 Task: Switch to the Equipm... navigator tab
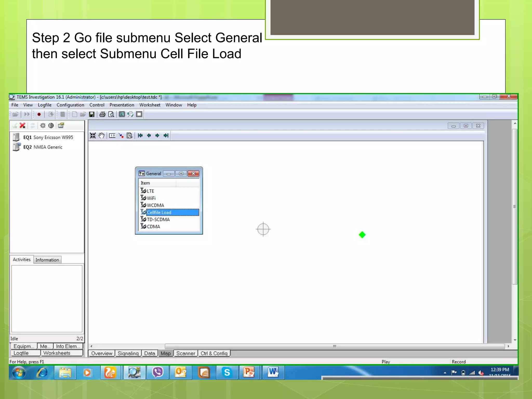[x=24, y=346]
